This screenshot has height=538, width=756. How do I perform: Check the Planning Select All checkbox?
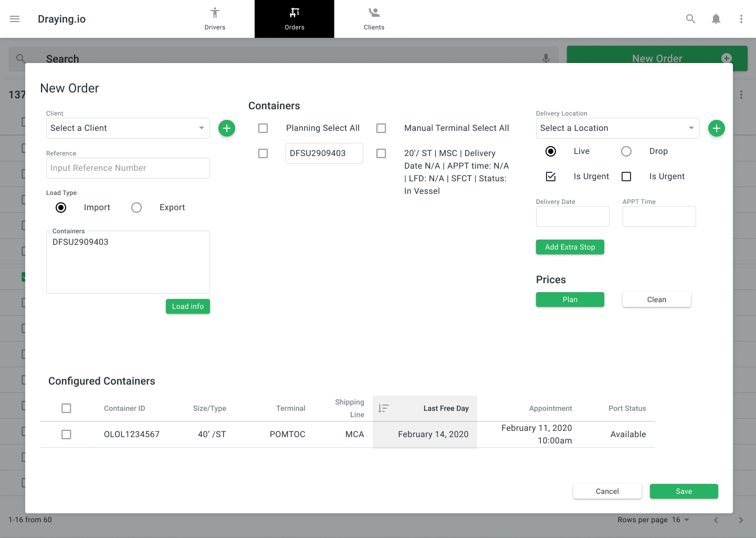[x=263, y=128]
